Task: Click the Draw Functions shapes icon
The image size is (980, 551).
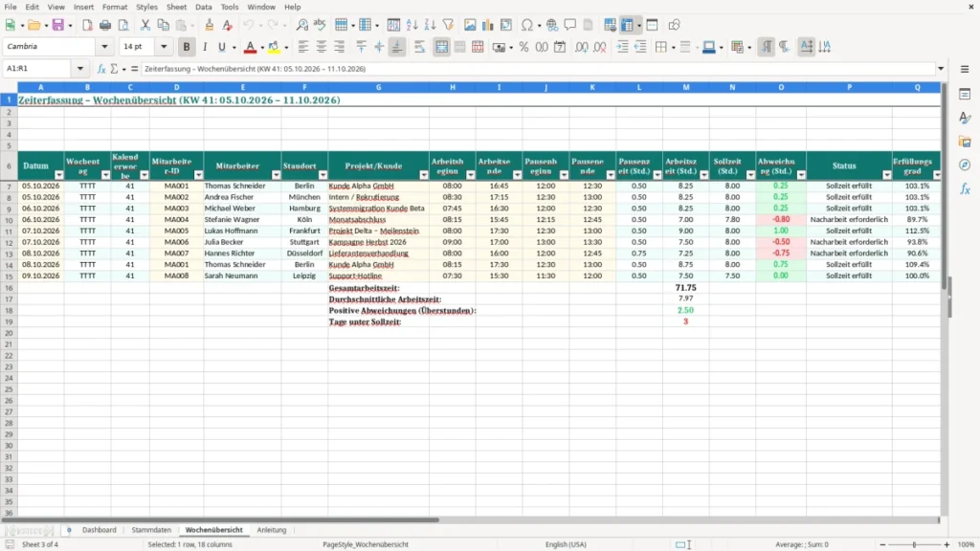Action: coord(674,25)
